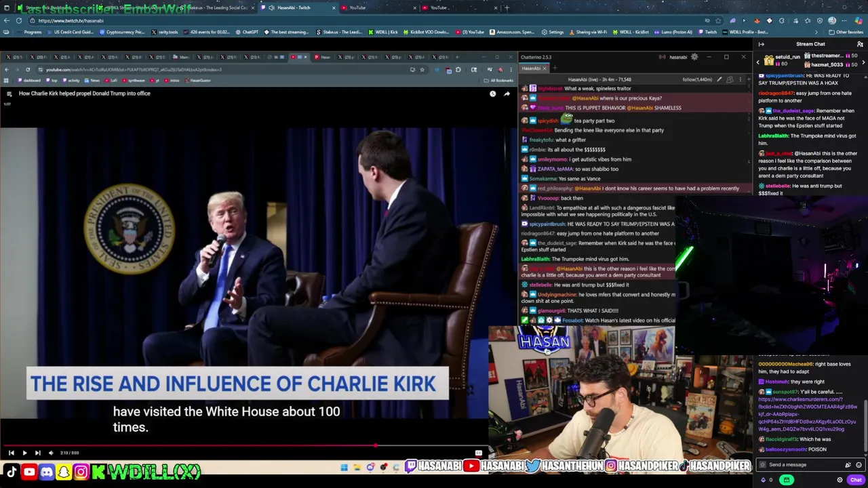Click the plus add split button in Chatterino
Viewport: 868px width, 488px height.
pyautogui.click(x=749, y=79)
